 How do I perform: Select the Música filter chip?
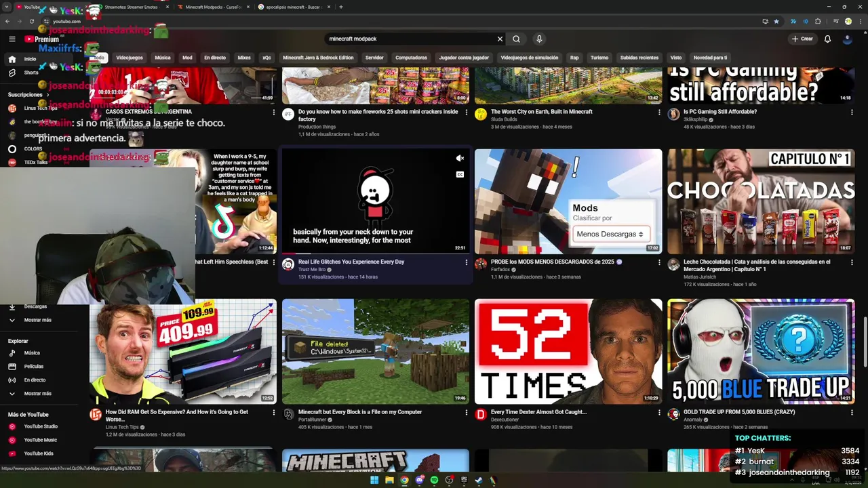(x=163, y=58)
